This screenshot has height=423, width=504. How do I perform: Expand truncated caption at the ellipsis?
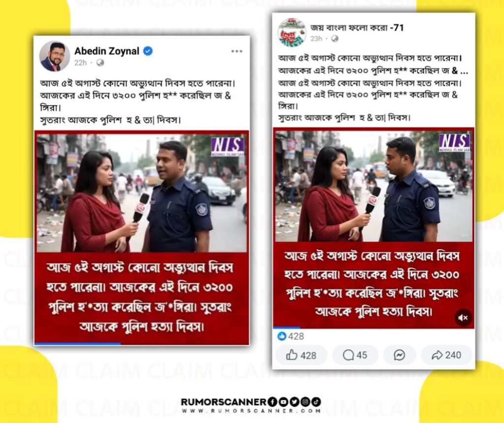tap(464, 71)
